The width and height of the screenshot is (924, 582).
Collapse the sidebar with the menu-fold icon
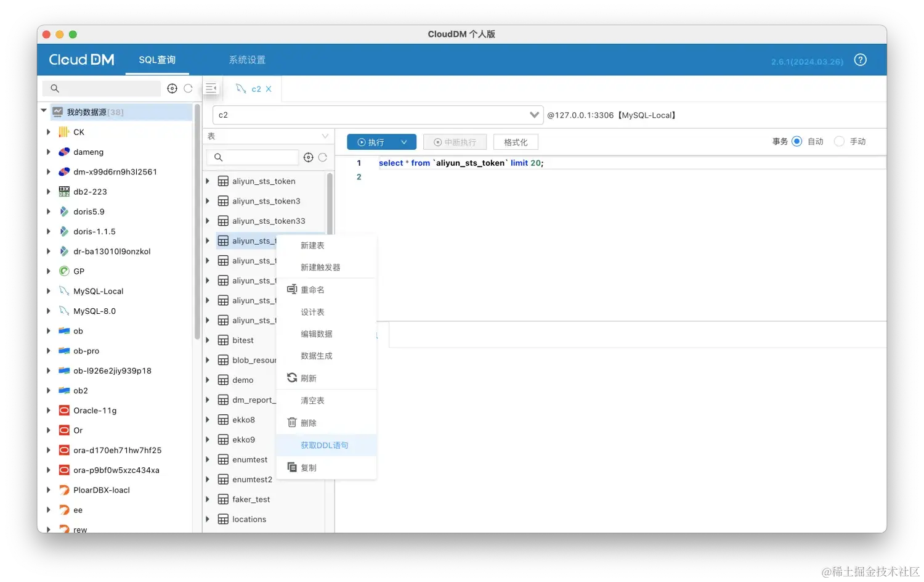click(x=211, y=88)
